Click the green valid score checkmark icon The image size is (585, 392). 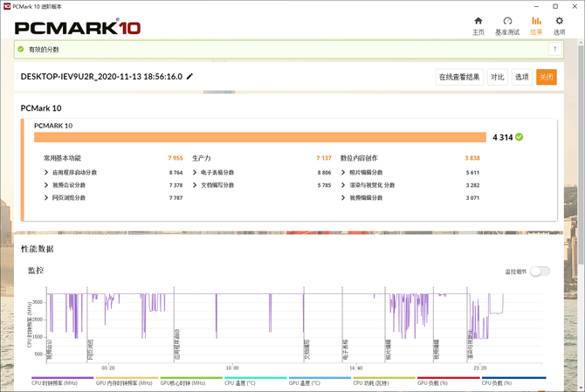pos(21,49)
